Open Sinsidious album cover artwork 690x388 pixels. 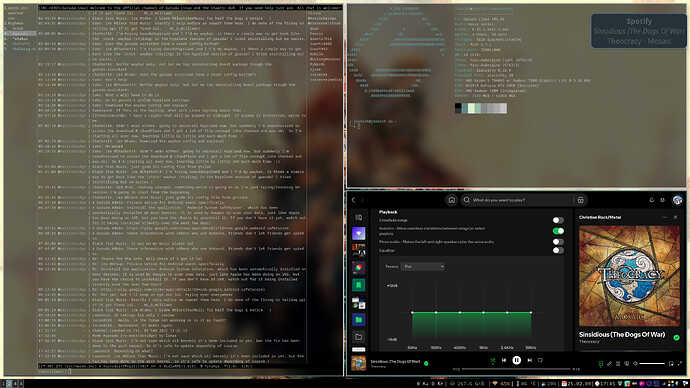[x=629, y=276]
